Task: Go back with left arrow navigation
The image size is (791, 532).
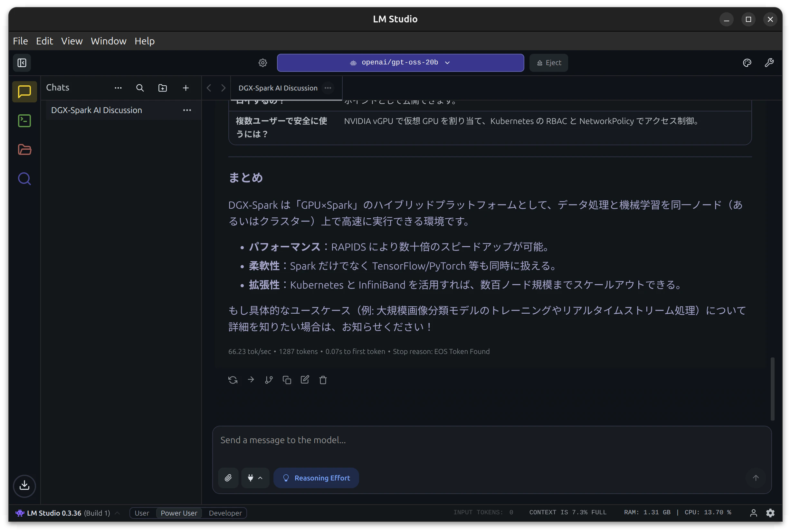Action: pos(209,88)
